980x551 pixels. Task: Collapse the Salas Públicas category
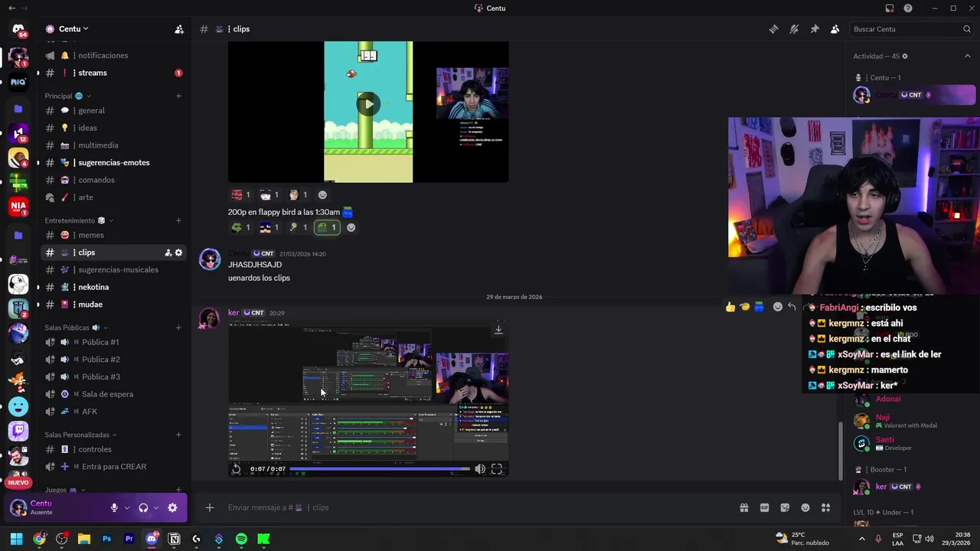pyautogui.click(x=77, y=328)
